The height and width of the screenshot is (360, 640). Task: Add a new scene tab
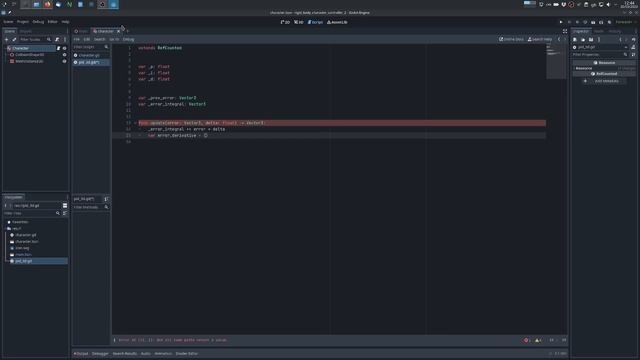127,31
